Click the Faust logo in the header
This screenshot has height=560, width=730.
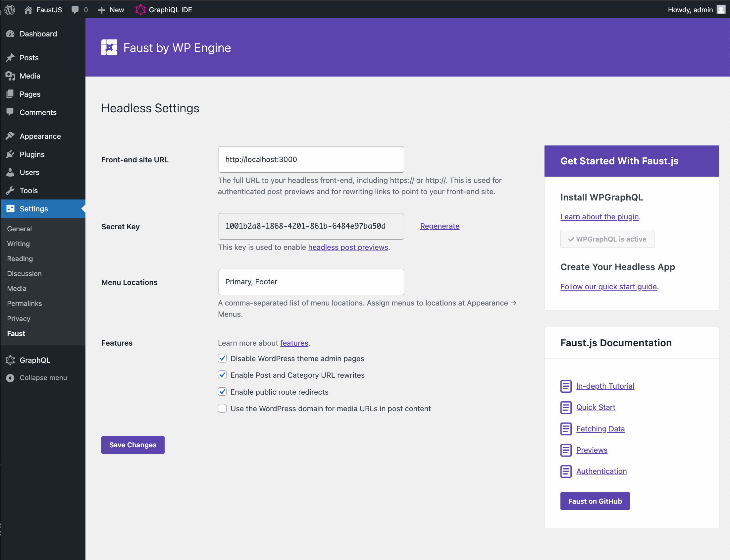click(109, 48)
